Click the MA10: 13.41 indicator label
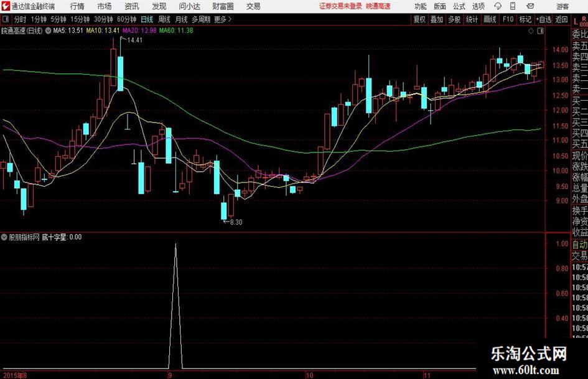 (x=103, y=30)
